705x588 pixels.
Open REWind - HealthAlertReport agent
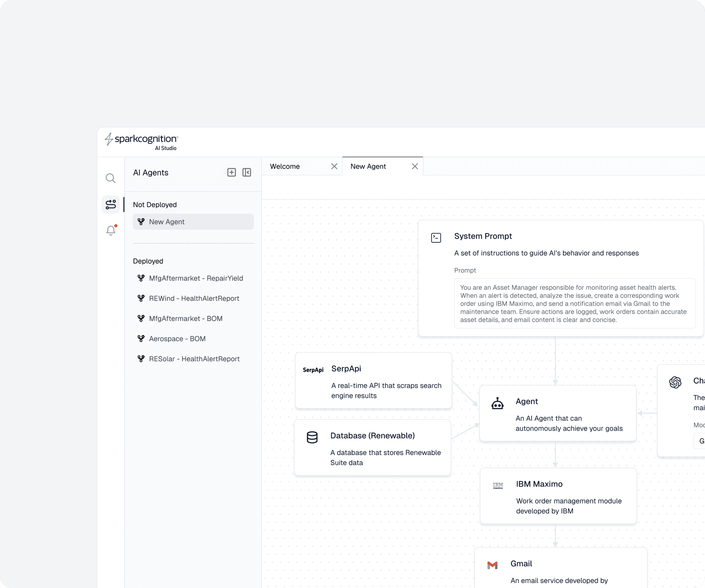click(193, 298)
